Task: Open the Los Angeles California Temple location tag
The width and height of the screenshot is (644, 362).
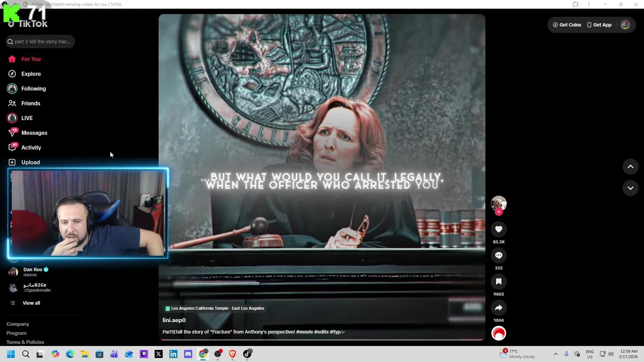Action: coord(215,308)
